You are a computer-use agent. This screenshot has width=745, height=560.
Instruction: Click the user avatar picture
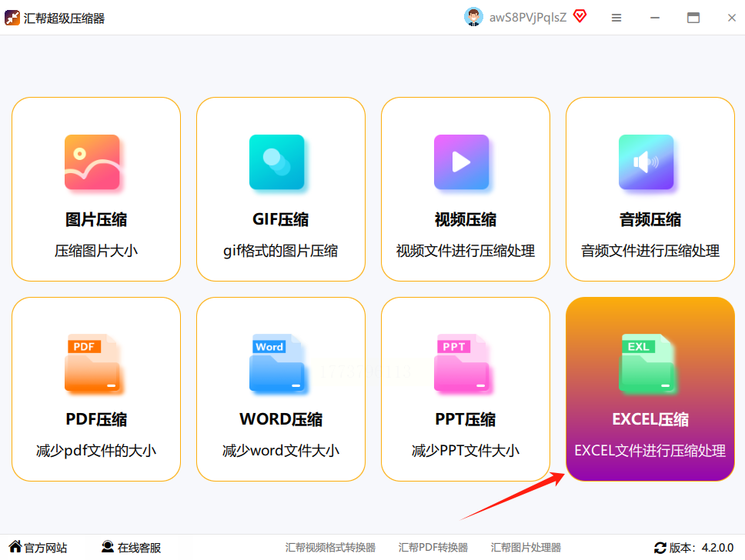click(473, 17)
